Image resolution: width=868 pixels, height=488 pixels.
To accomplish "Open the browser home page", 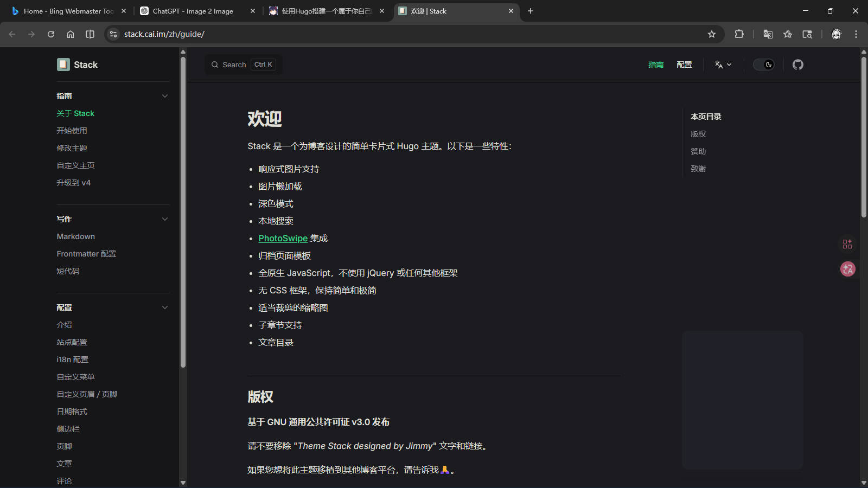I will coord(71,34).
